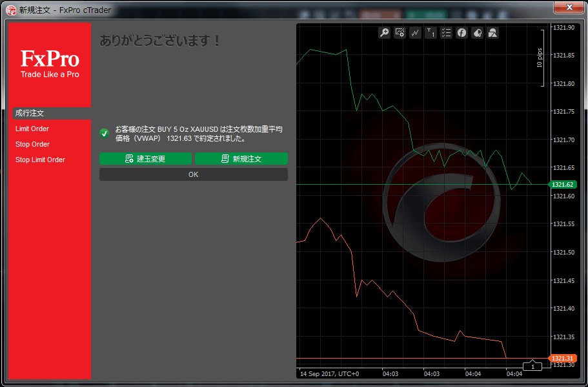Click the 新規注文 new order button

[241, 159]
